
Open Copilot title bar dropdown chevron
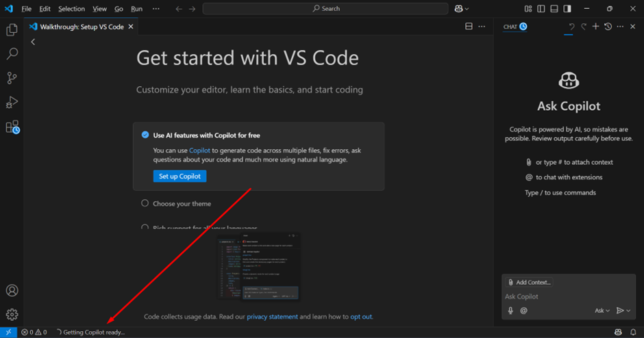tap(467, 9)
